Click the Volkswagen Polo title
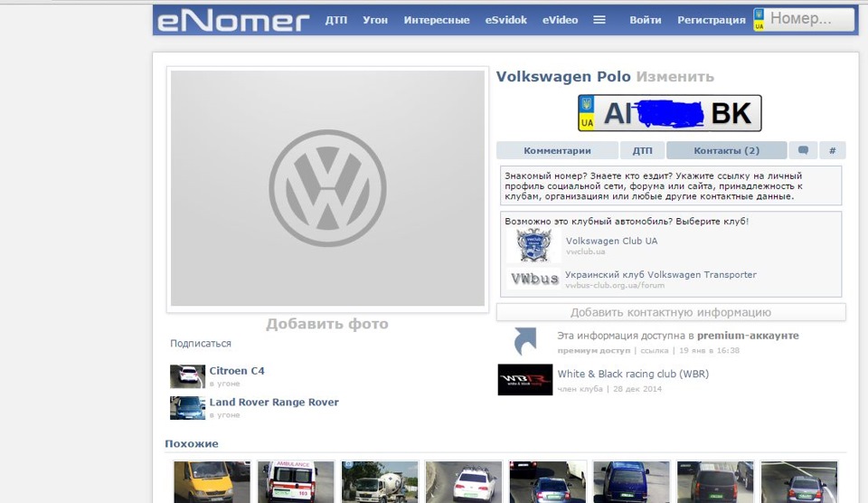This screenshot has width=868, height=503. click(x=563, y=77)
